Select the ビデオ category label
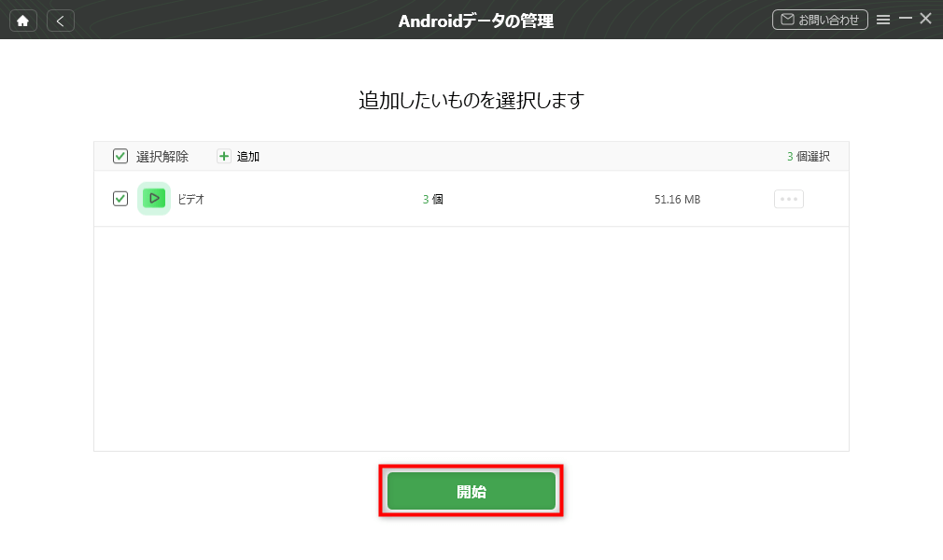The height and width of the screenshot is (560, 943). tap(191, 199)
